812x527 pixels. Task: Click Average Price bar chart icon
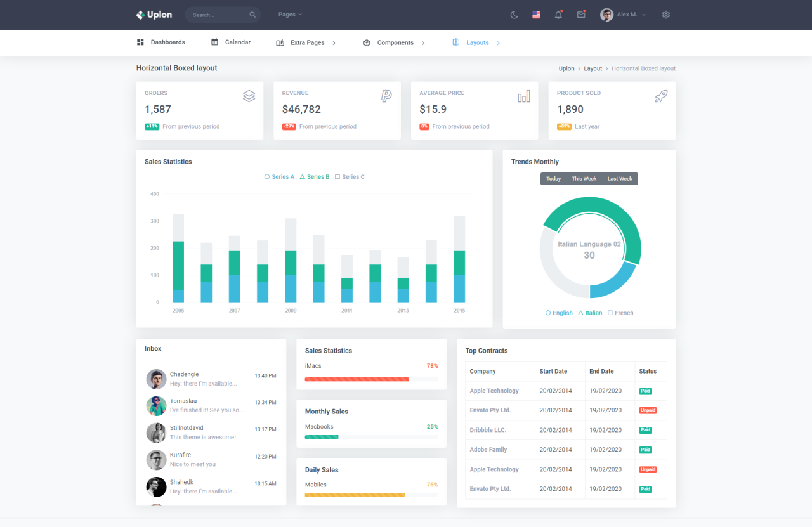click(x=524, y=96)
